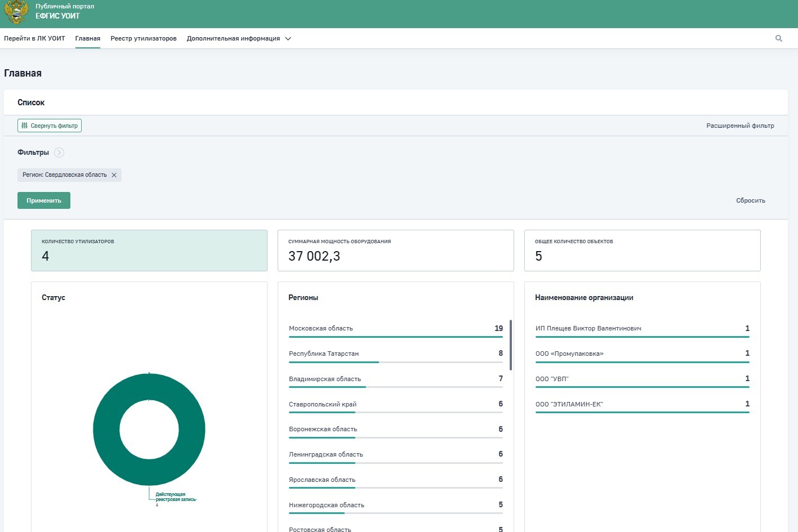Select Воронежская область in regions list

coord(396,430)
